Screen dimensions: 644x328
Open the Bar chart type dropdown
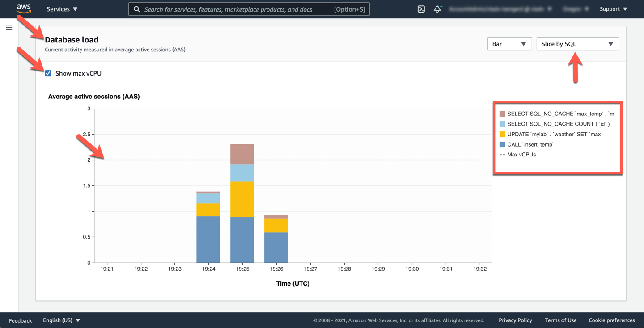[509, 44]
